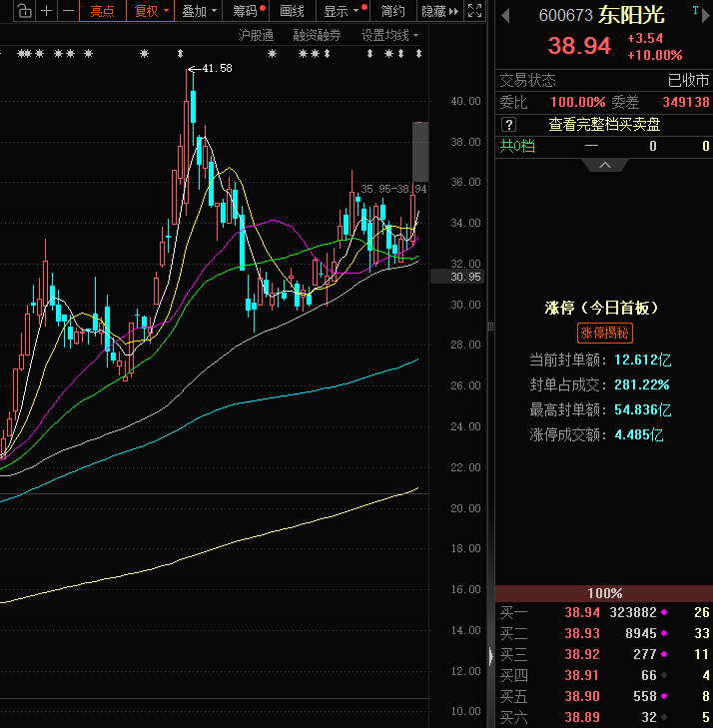Open 查看完整档买卖盘 full order book
The width and height of the screenshot is (713, 728).
coord(604,125)
